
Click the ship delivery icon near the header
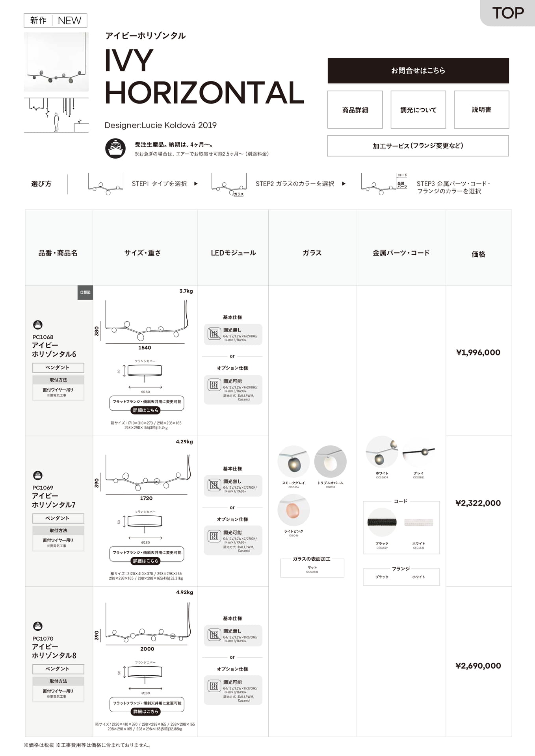pos(115,148)
